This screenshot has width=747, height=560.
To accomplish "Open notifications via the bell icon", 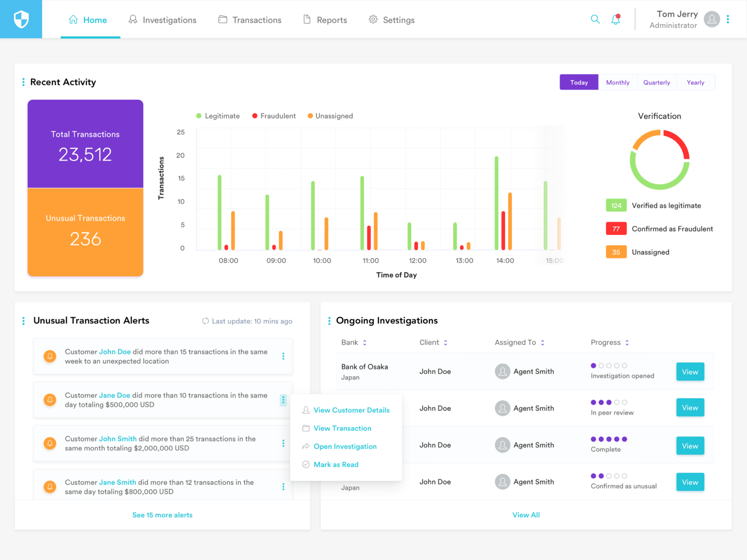I will 615,20.
